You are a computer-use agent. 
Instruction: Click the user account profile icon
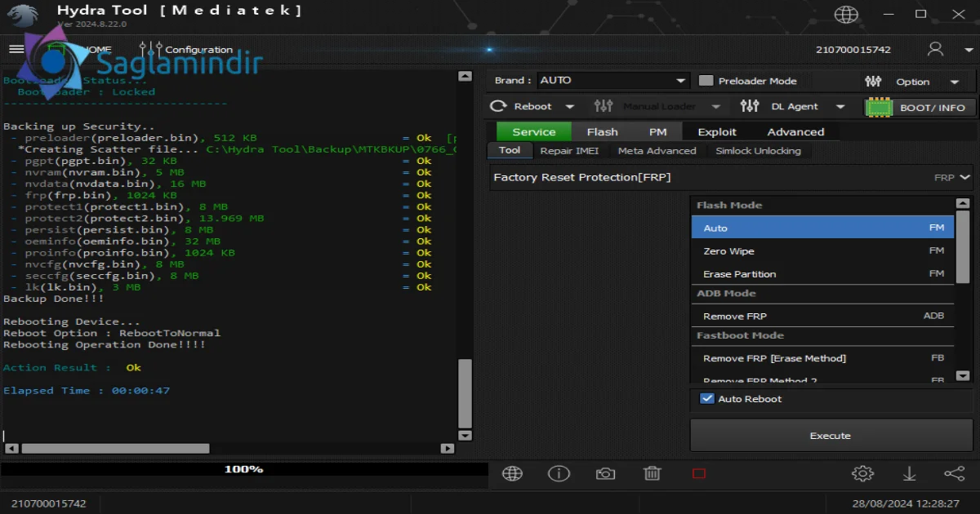(935, 49)
